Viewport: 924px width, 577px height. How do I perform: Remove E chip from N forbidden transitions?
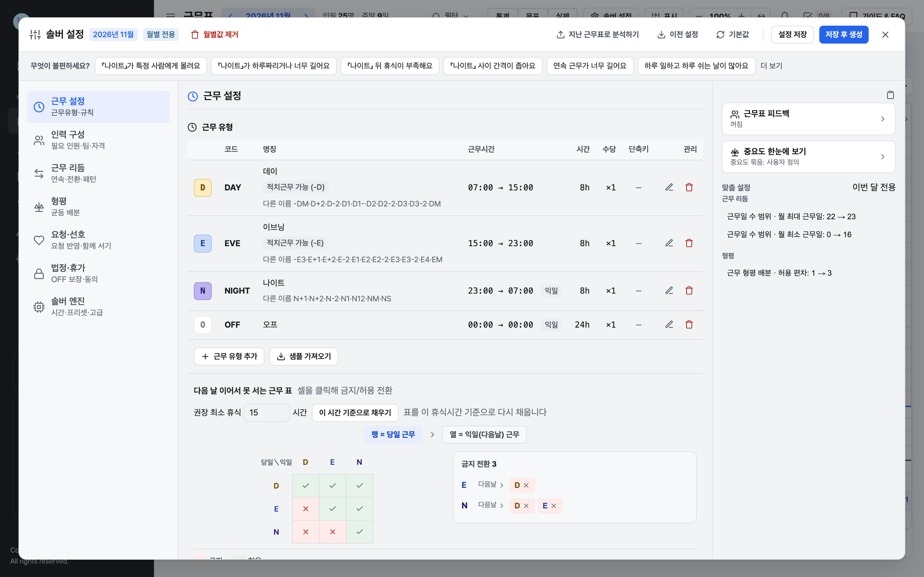(x=554, y=506)
